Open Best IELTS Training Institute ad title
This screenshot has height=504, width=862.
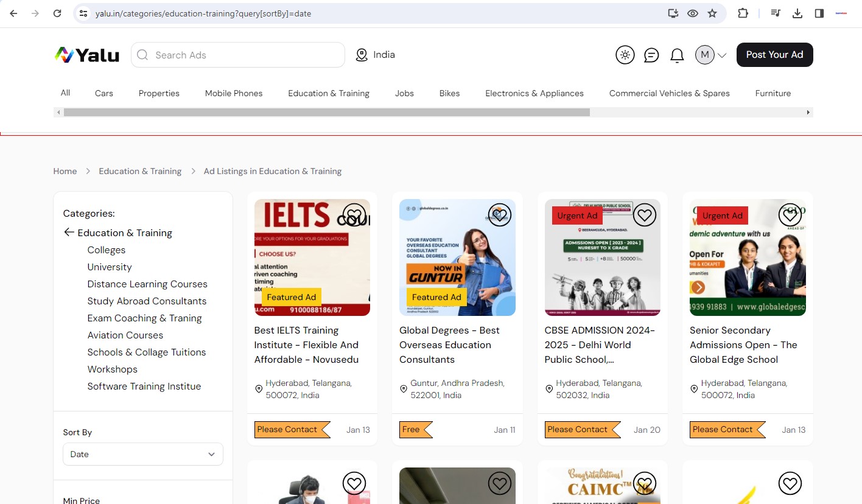306,345
